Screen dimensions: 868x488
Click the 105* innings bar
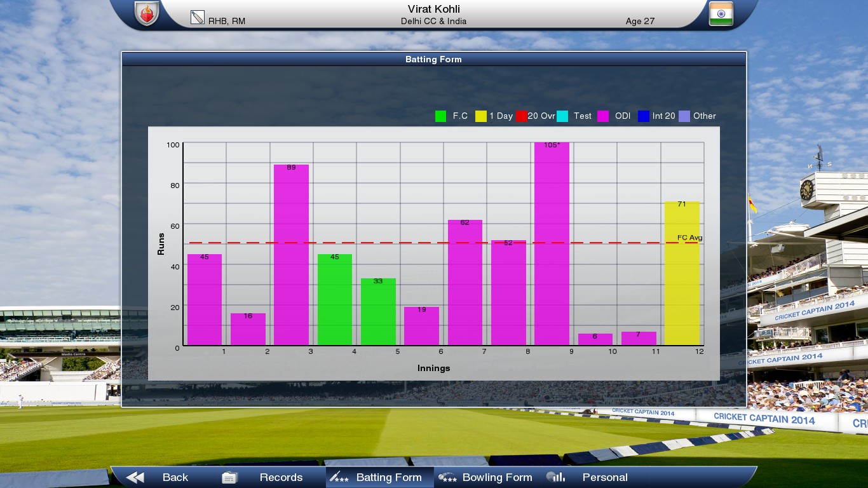pyautogui.click(x=552, y=244)
